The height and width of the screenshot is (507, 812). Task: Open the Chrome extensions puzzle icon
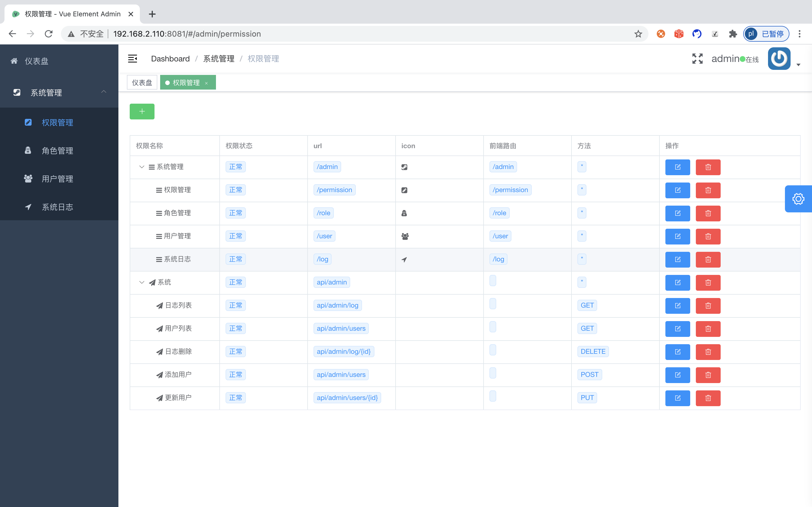click(733, 34)
